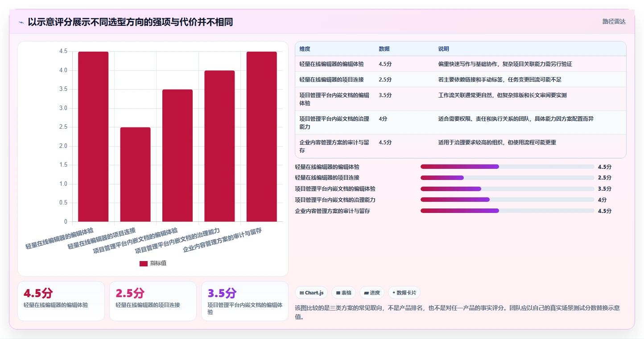Click the progress bar for 项目管理平台内嵌文档的治理能力

(508, 200)
